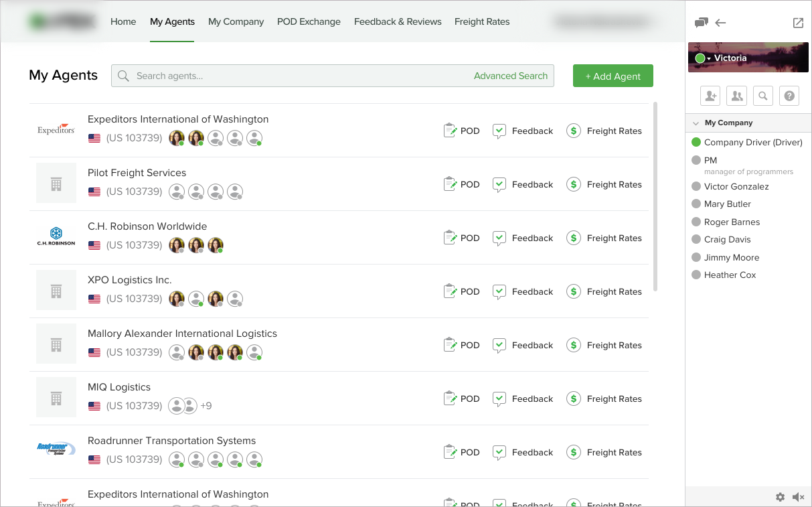Image resolution: width=812 pixels, height=507 pixels.
Task: Click the C.H. Robinson company logo
Action: pos(56,236)
